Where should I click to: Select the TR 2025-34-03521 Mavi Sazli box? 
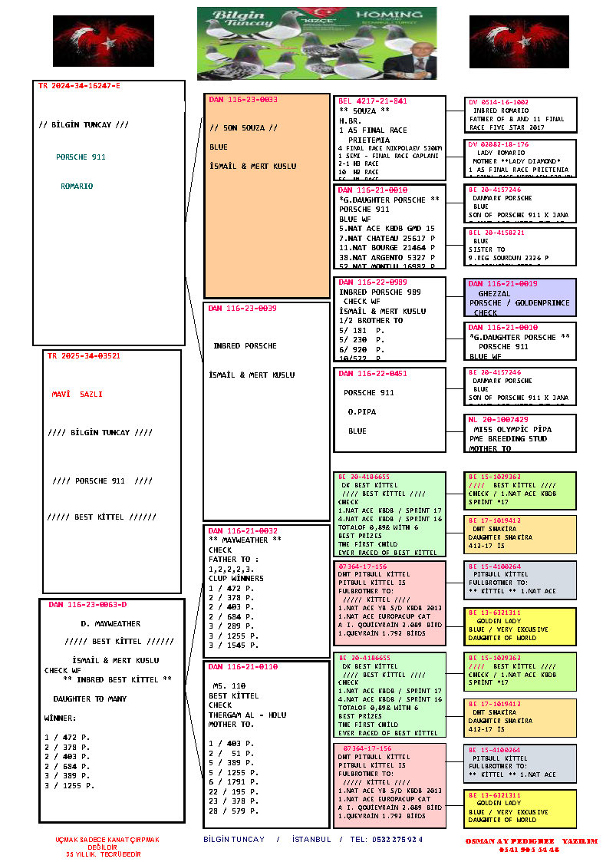pos(111,471)
